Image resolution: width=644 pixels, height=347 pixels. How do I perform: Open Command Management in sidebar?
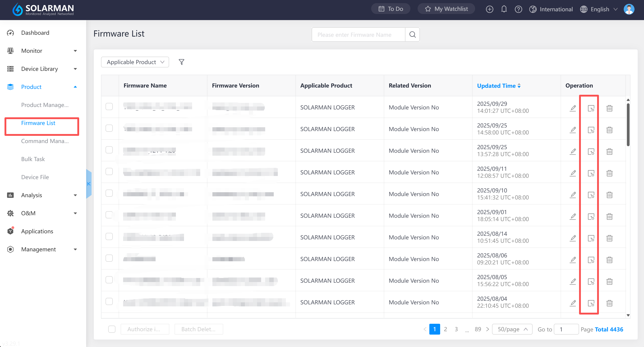[x=45, y=141]
